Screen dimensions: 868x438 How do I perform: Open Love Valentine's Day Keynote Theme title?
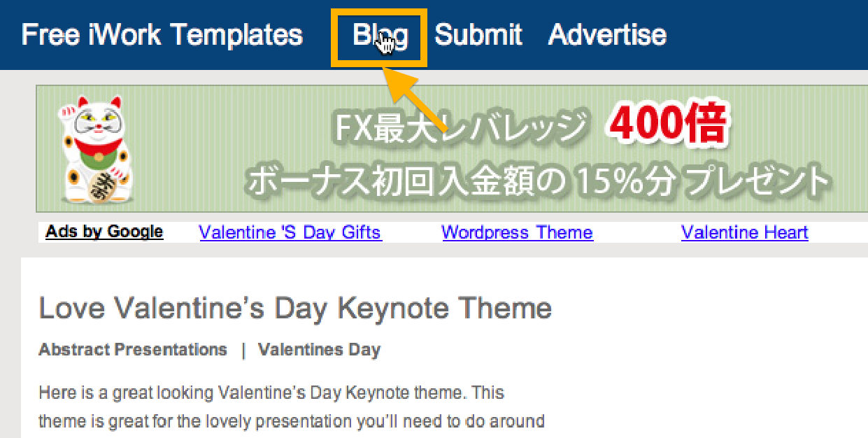(x=295, y=308)
